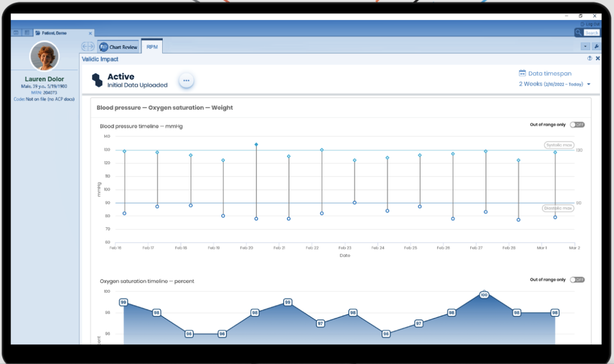This screenshot has width=614, height=364.
Task: Click Lauren Dolor's profile photo
Action: click(45, 56)
